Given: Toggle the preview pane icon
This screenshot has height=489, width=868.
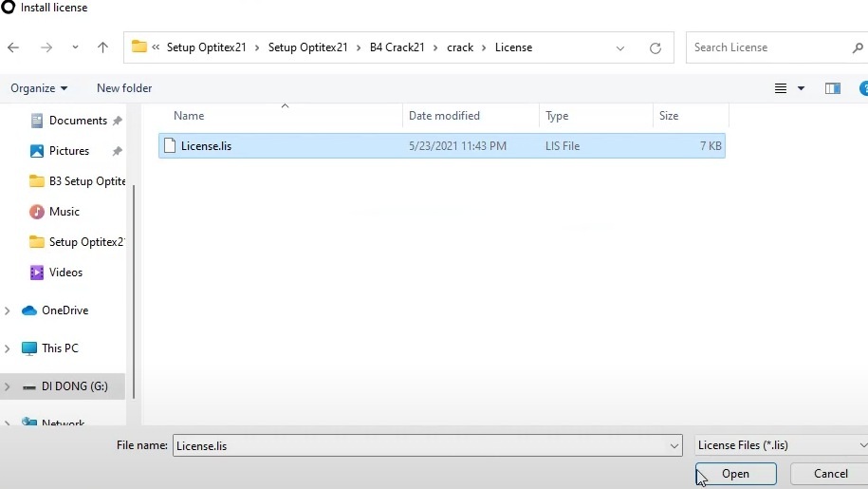Looking at the screenshot, I should click(x=832, y=88).
